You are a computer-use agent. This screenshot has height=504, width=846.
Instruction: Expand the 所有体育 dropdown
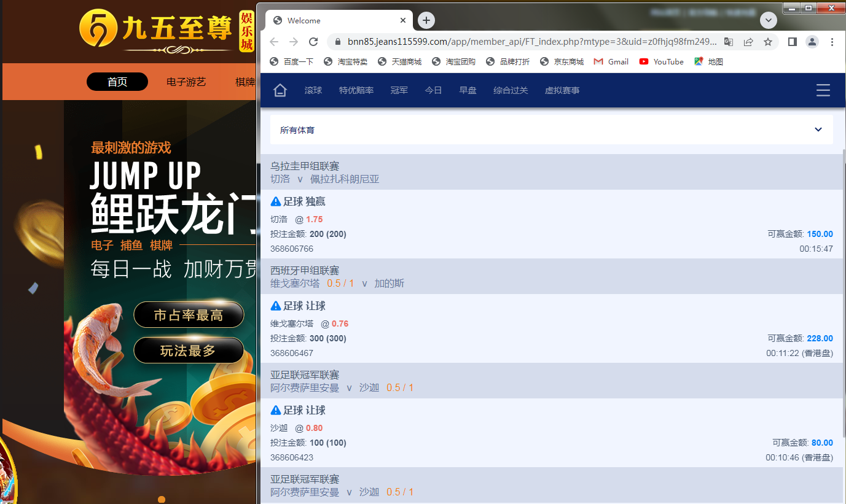coord(552,130)
